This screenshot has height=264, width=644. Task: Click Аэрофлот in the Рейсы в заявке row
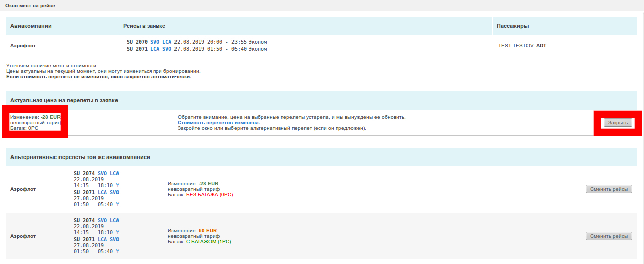pos(23,46)
